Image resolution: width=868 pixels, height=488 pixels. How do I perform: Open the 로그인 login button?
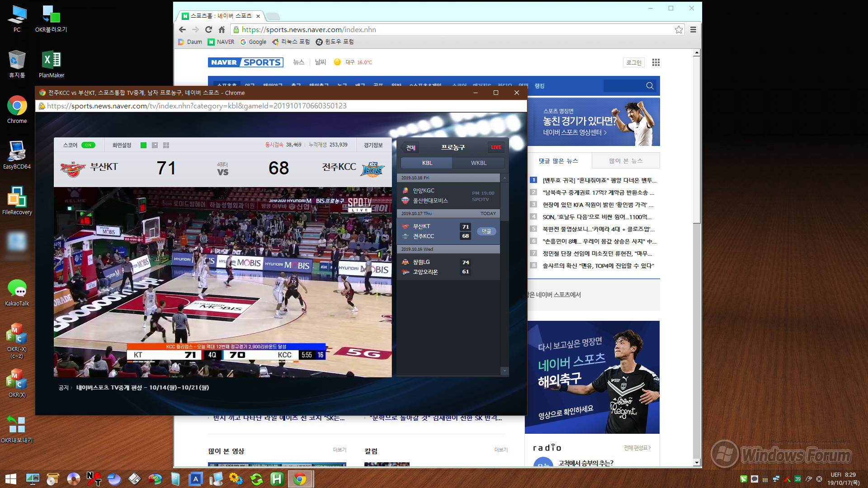tap(634, 62)
